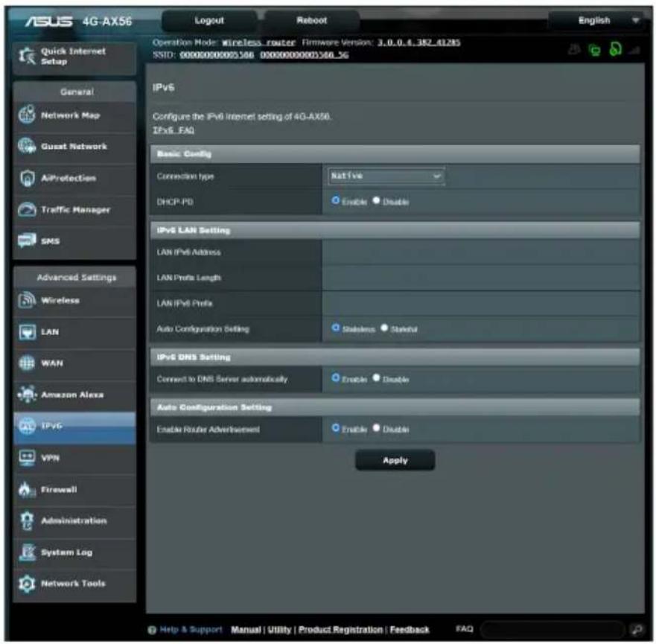
Task: Open AiProtection menu item
Action: point(74,178)
